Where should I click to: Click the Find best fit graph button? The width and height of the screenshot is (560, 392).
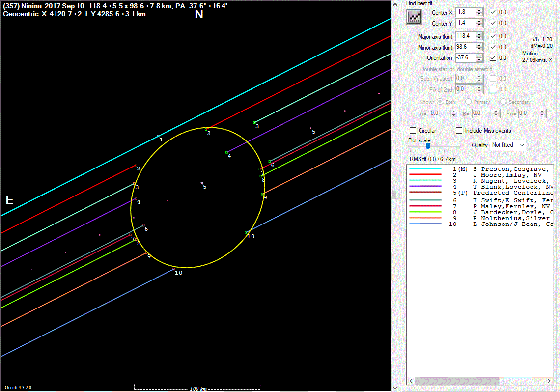(x=414, y=17)
